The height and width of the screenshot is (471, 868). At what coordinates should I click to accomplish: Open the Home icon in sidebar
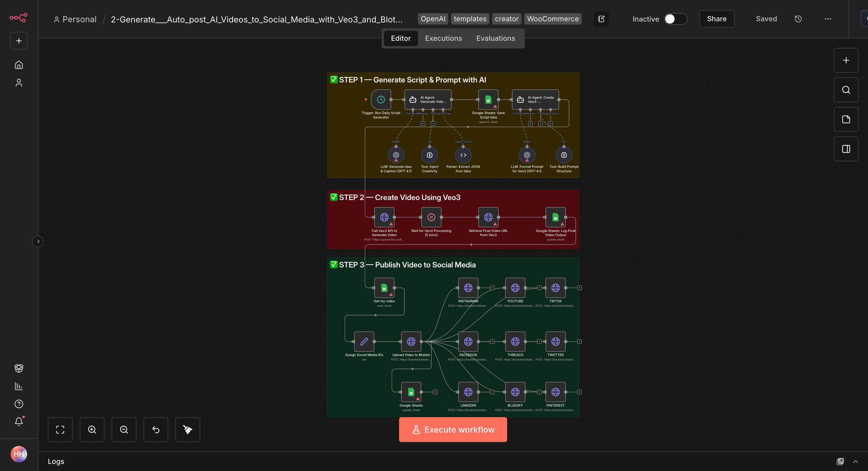19,65
